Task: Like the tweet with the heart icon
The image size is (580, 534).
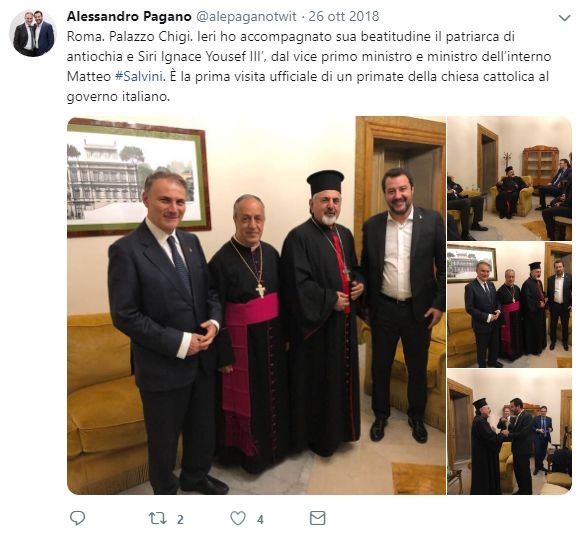Action: point(238,518)
